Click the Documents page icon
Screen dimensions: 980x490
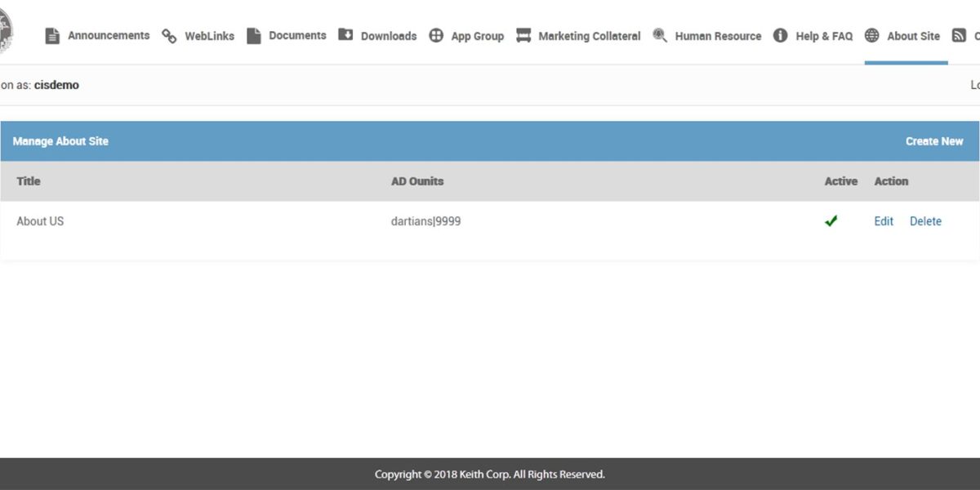pyautogui.click(x=253, y=35)
